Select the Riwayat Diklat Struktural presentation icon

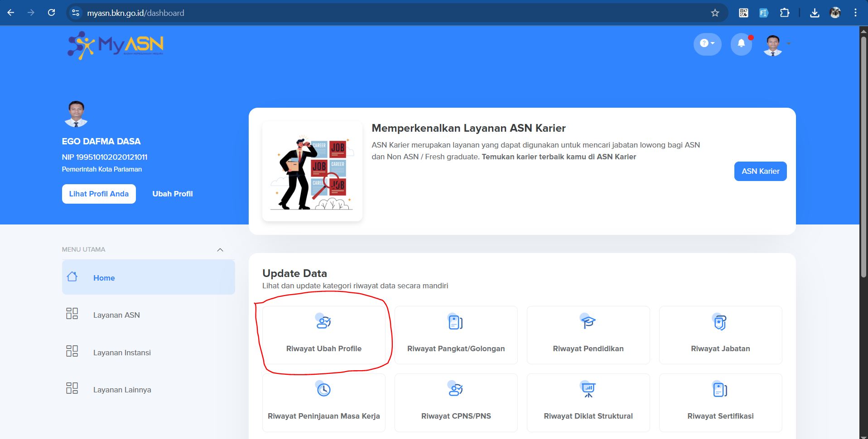588,389
